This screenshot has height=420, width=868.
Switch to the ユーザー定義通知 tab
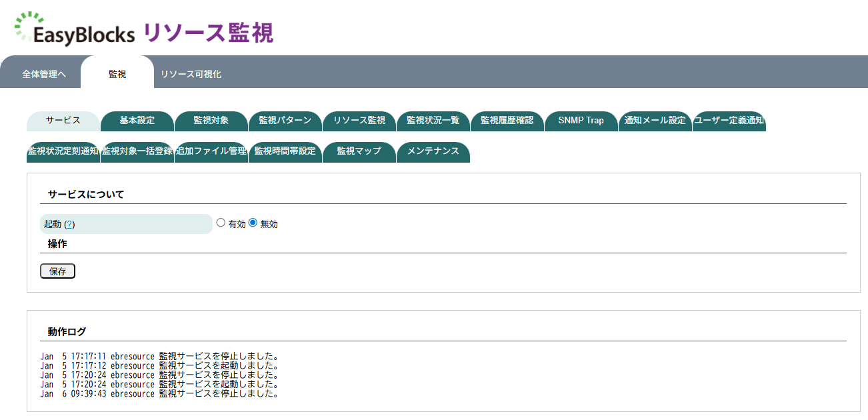(x=729, y=121)
